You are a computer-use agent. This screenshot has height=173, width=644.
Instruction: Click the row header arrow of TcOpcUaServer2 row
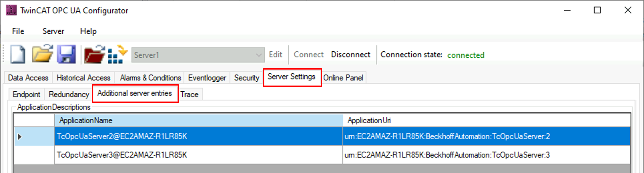tap(34, 136)
